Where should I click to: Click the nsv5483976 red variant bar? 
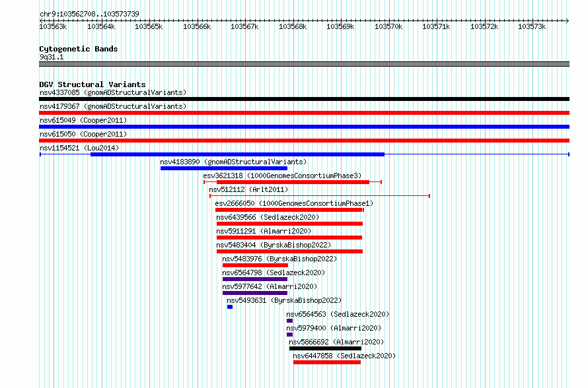(256, 265)
